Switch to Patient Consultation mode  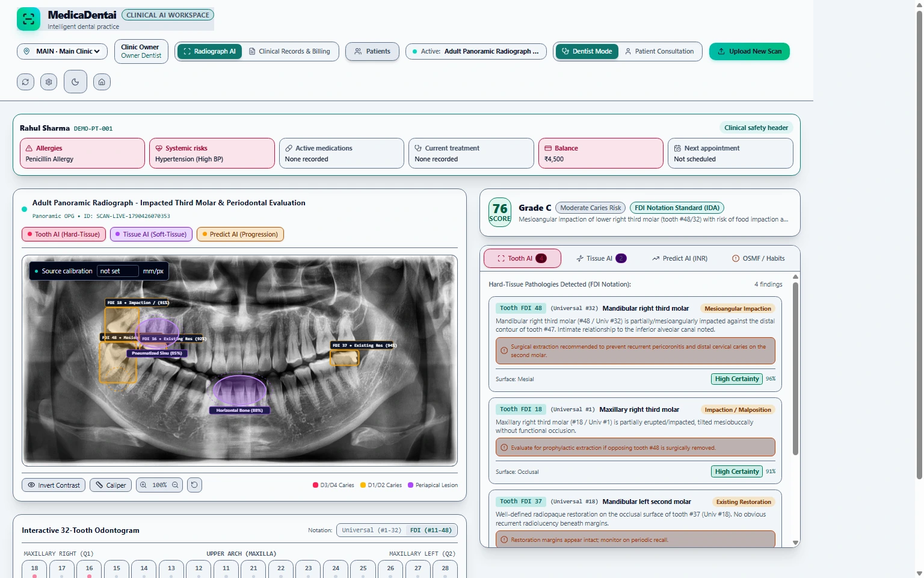(659, 51)
